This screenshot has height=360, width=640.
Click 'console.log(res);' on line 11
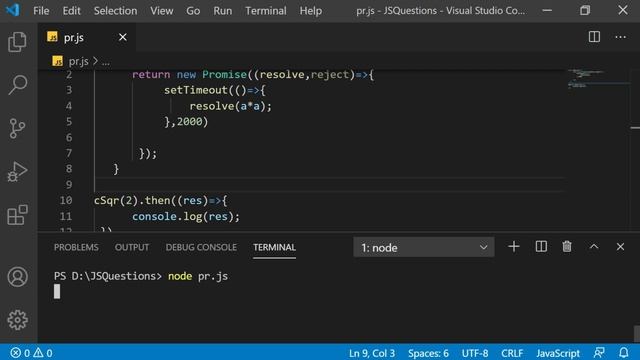pyautogui.click(x=186, y=216)
